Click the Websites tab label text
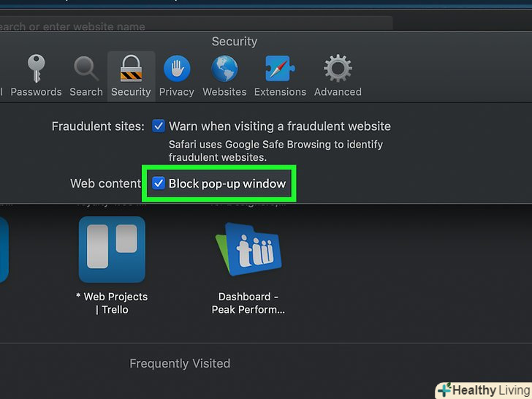 pos(224,92)
